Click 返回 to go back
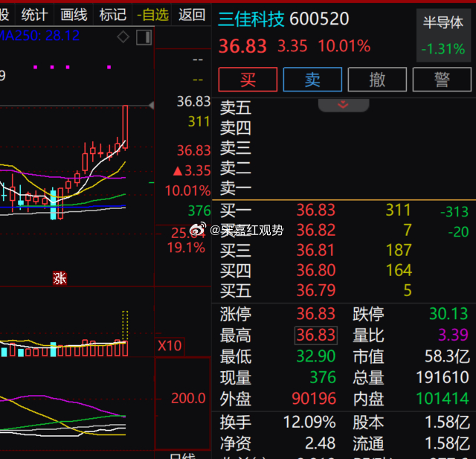Viewport: 476px width, 459px height. coord(191,15)
